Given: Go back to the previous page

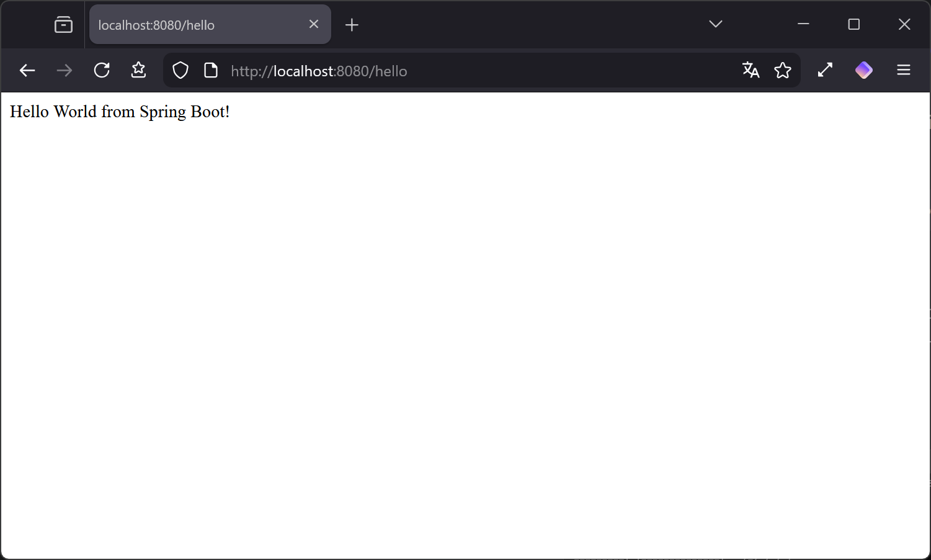Looking at the screenshot, I should click(27, 71).
